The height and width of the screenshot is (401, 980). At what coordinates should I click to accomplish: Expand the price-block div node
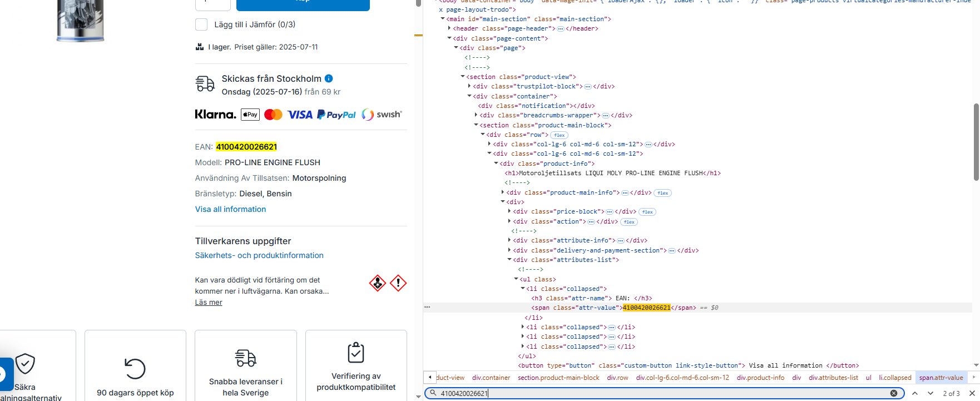pyautogui.click(x=509, y=211)
